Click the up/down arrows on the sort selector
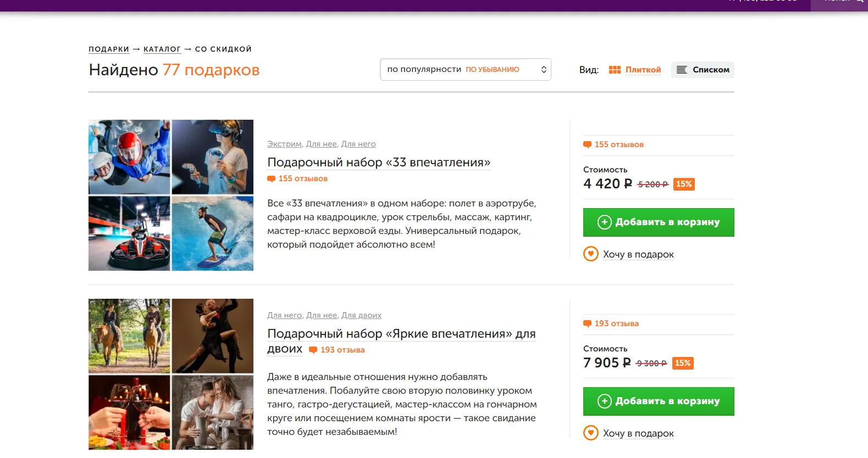The height and width of the screenshot is (458, 868). (x=544, y=70)
